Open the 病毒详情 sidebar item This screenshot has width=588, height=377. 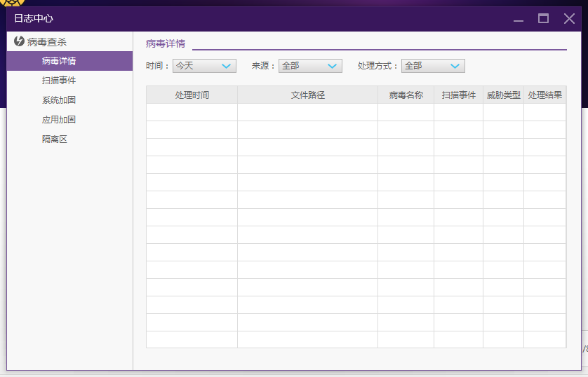pyautogui.click(x=69, y=61)
